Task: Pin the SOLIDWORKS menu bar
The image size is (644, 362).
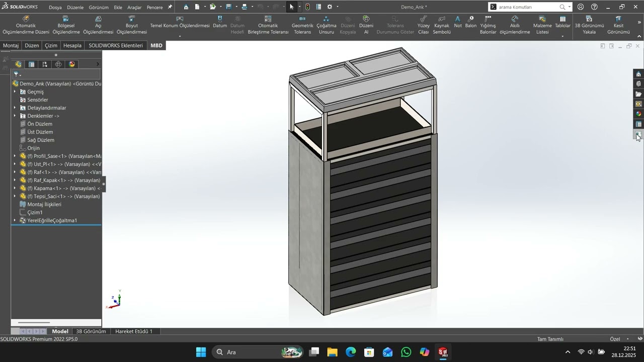Action: point(170,7)
